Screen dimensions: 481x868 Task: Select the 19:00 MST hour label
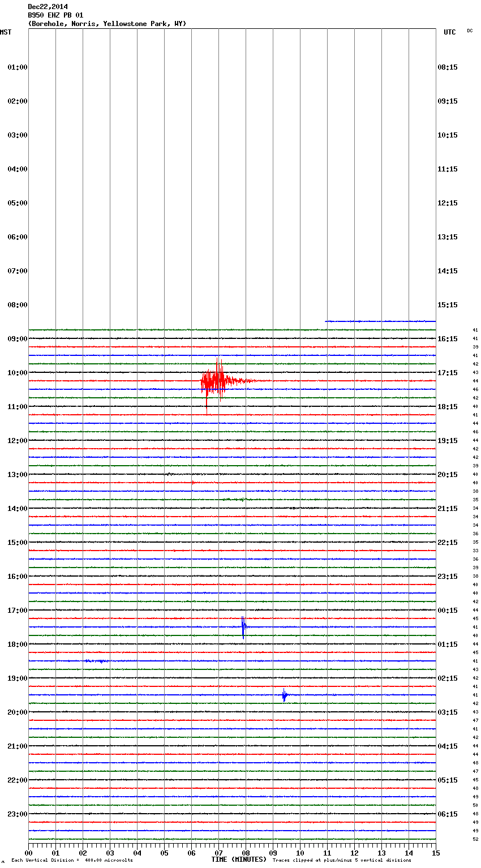pyautogui.click(x=18, y=678)
